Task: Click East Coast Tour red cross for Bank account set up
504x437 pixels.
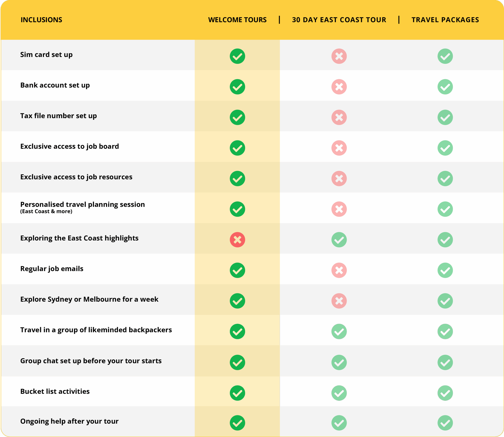Action: [x=339, y=87]
